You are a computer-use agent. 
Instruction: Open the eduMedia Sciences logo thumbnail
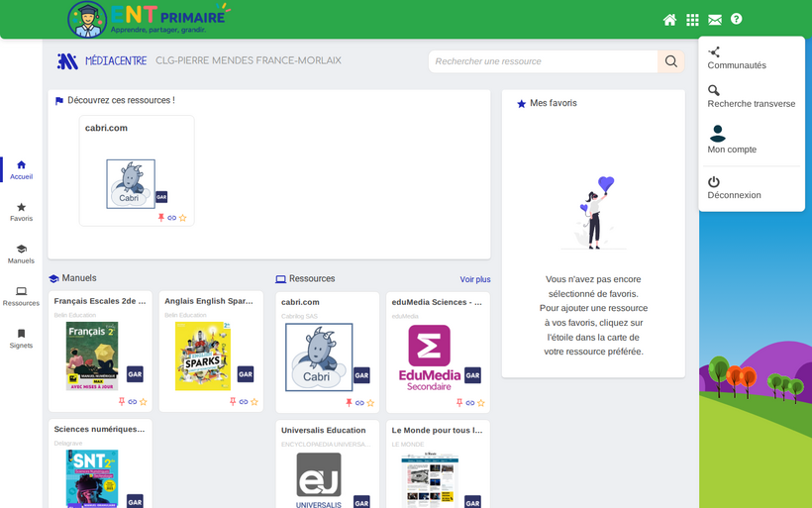430,357
